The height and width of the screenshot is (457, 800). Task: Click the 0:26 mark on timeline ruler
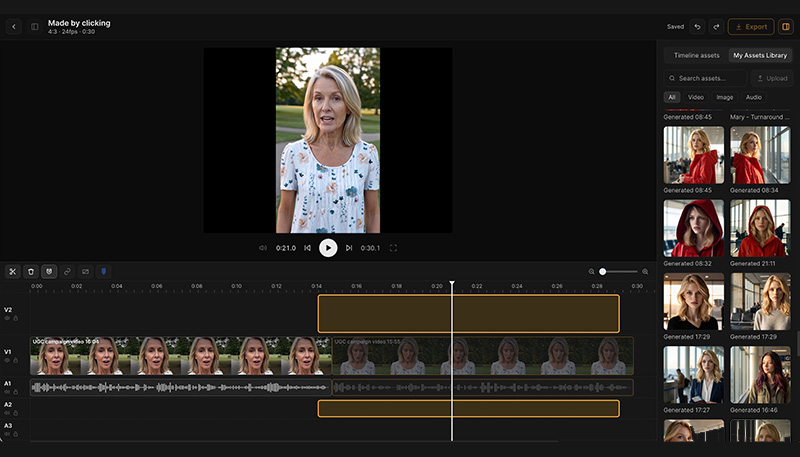click(x=557, y=286)
